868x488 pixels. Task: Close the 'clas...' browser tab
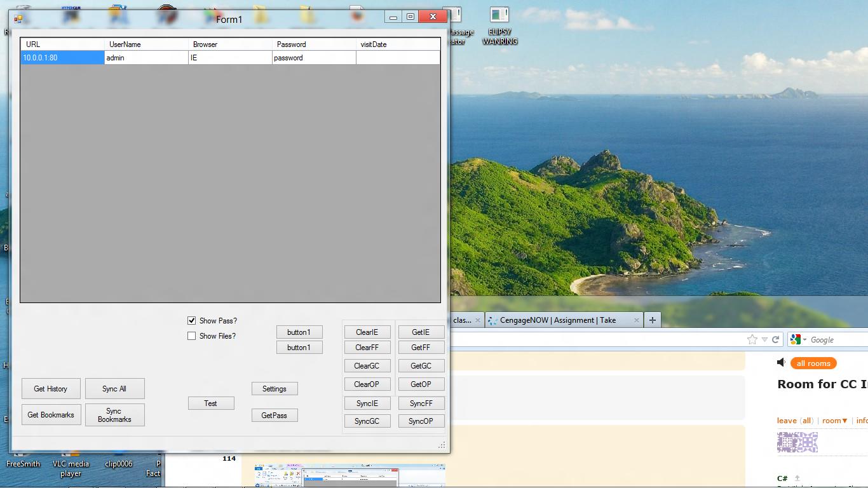[478, 320]
